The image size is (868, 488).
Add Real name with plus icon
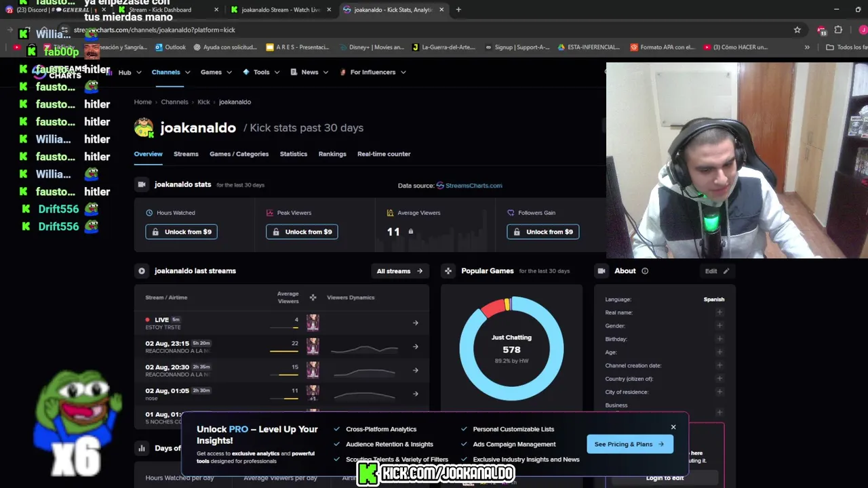719,312
